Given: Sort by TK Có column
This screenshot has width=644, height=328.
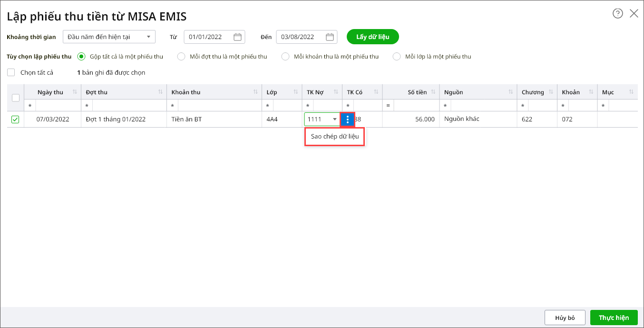Looking at the screenshot, I should coord(376,92).
